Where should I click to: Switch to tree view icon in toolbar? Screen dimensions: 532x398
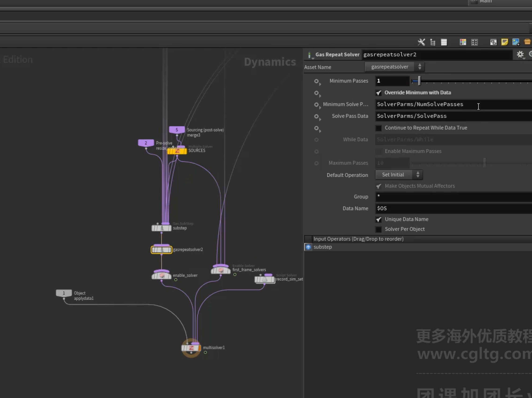pos(433,42)
